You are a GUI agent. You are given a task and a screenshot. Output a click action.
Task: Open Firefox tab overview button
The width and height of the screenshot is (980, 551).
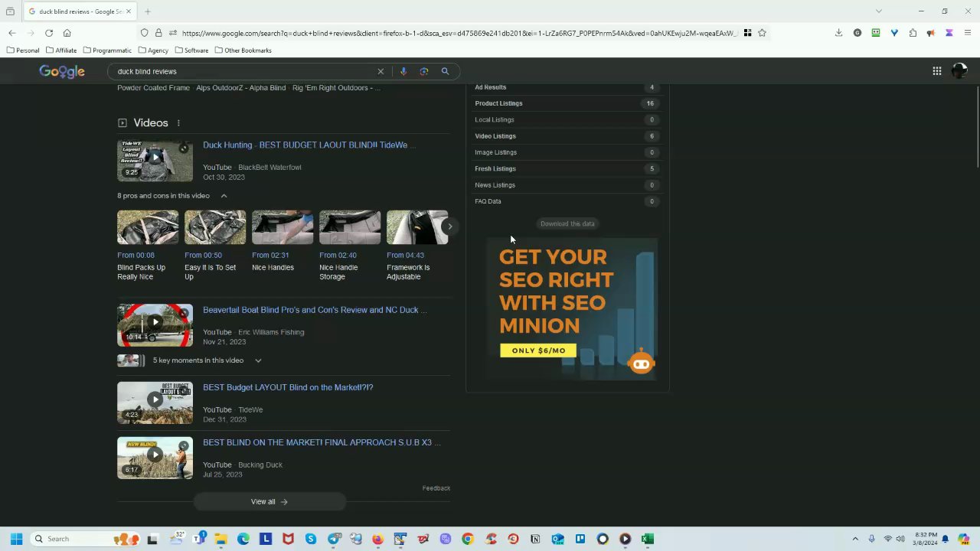(x=10, y=11)
